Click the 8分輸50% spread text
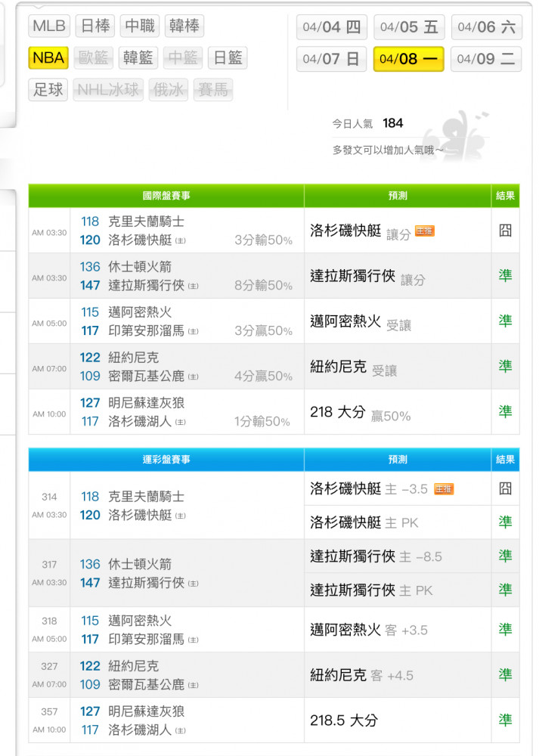 (263, 286)
